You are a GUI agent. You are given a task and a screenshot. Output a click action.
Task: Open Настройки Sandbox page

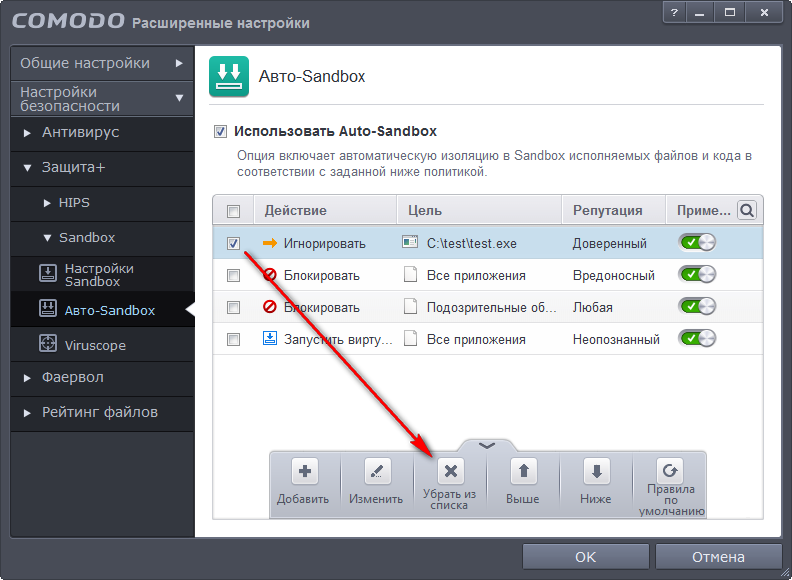pos(102,274)
